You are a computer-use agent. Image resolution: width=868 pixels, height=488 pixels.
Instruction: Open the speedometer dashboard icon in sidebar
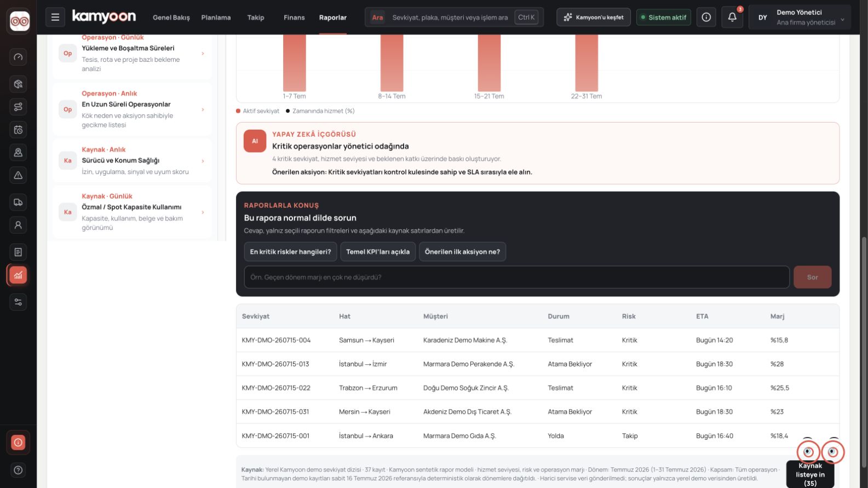(18, 57)
